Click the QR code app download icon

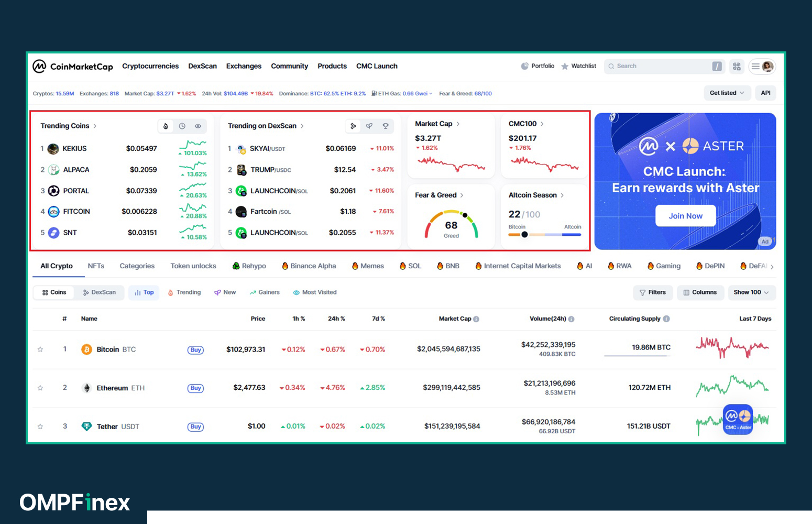(737, 66)
